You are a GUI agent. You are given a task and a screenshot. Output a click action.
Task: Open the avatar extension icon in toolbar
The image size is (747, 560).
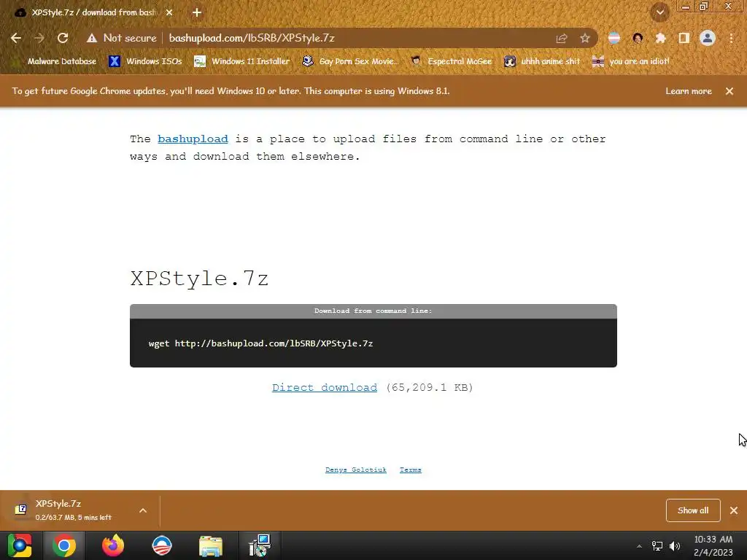click(x=638, y=38)
